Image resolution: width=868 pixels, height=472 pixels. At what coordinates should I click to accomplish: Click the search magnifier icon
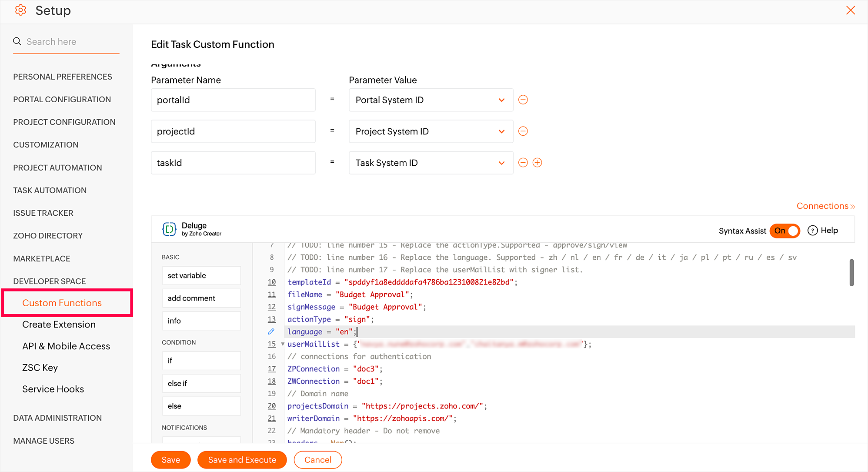click(17, 41)
